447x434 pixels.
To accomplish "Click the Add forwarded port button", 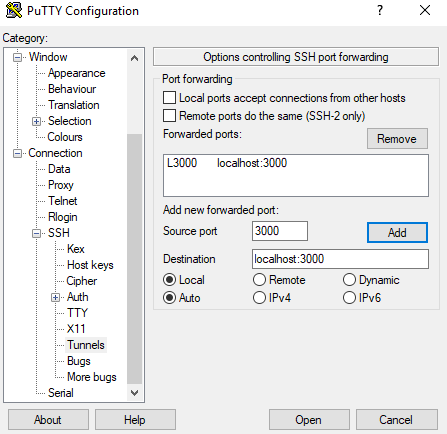I will (397, 232).
